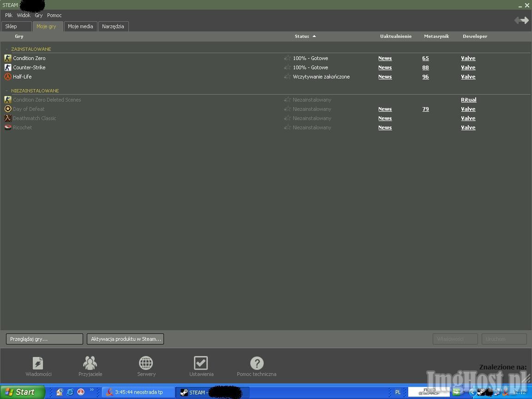
Task: Click the Ricochet game icon
Action: pyautogui.click(x=8, y=127)
